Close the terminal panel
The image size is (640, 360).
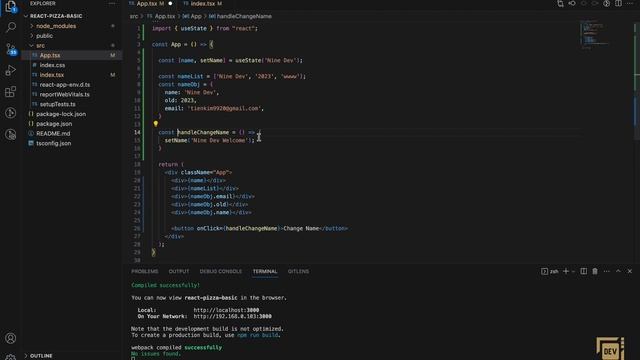point(629,271)
